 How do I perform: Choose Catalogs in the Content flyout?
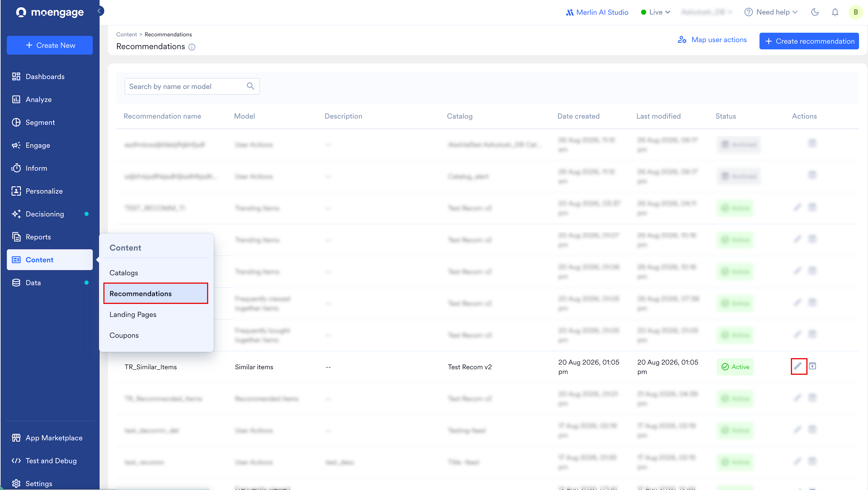click(156, 273)
